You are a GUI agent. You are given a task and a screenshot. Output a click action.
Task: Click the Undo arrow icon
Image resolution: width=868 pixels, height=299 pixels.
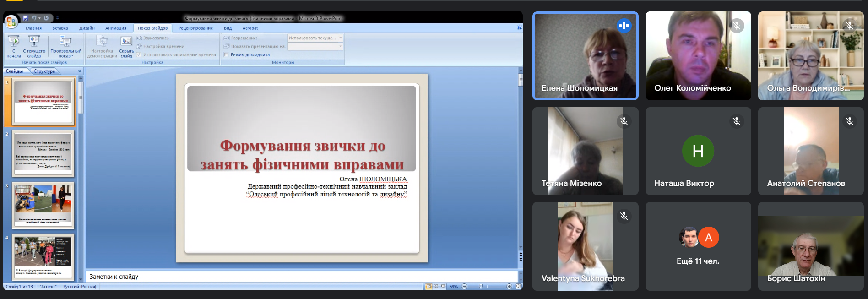coord(34,18)
